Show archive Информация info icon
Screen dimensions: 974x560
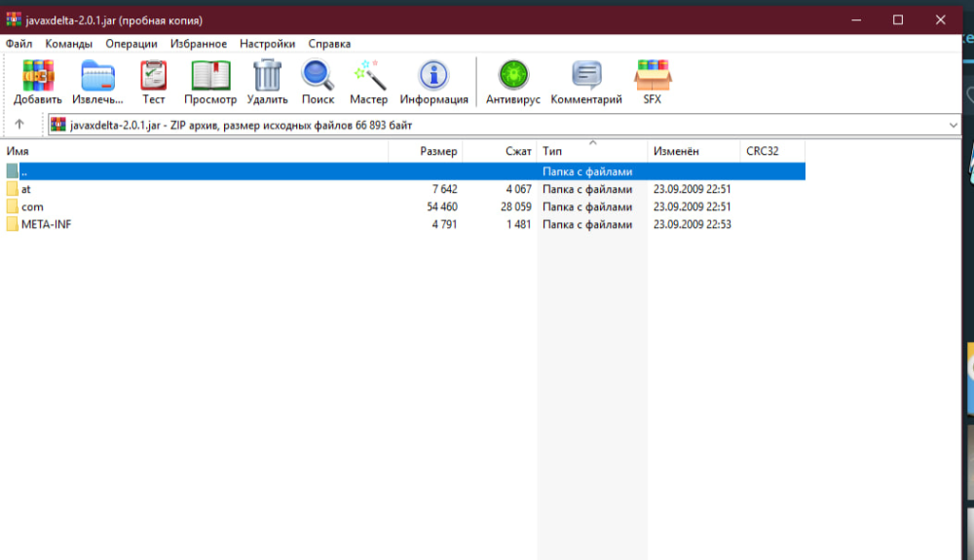pyautogui.click(x=433, y=76)
